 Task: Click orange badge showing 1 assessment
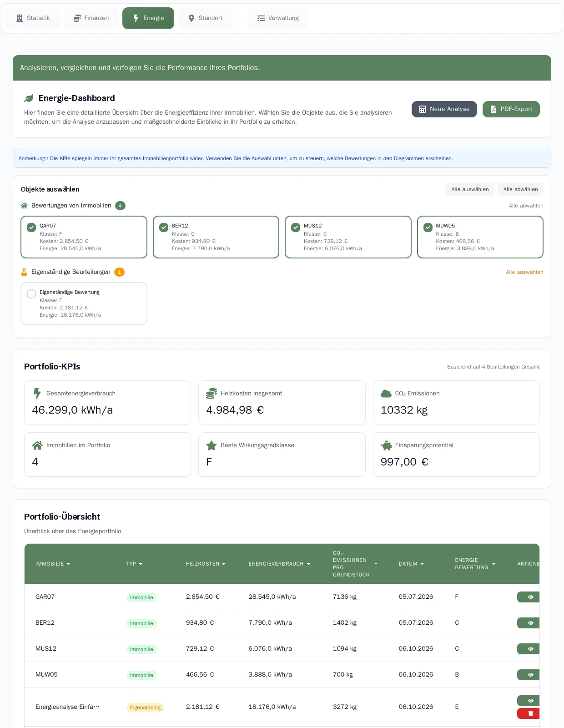coord(119,272)
